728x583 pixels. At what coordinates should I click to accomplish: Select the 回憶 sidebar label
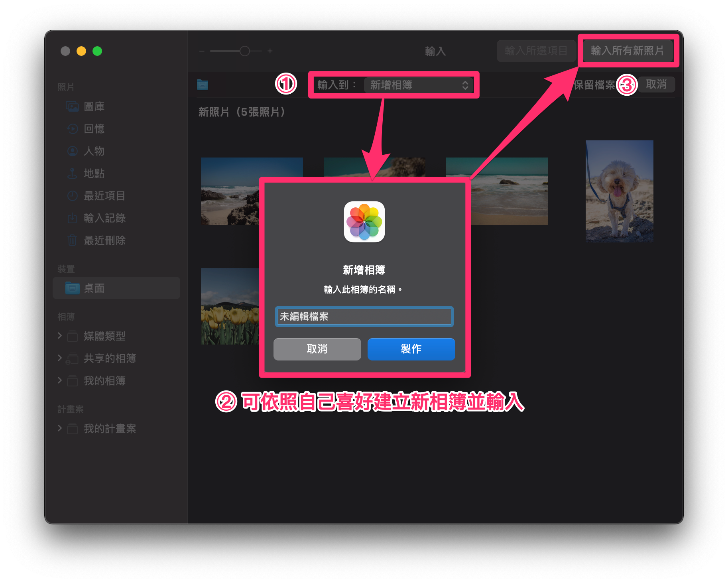(94, 129)
